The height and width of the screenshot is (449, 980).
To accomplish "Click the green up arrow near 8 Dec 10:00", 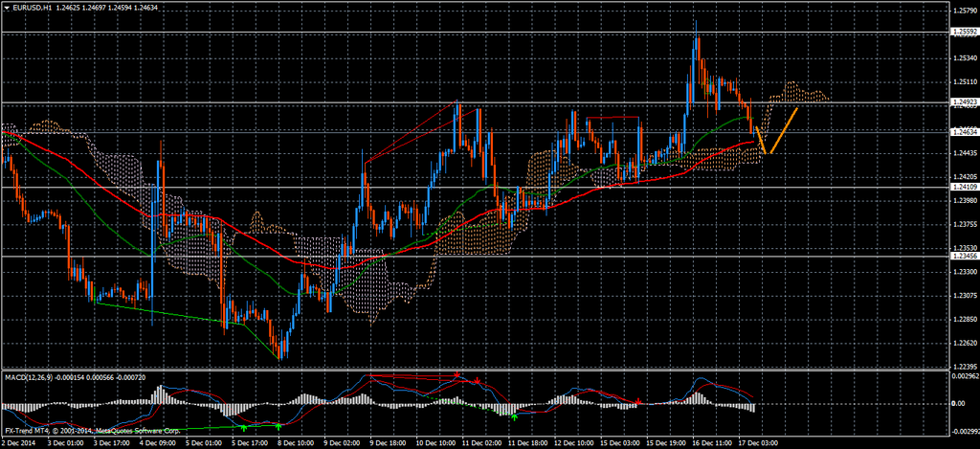I will [278, 425].
